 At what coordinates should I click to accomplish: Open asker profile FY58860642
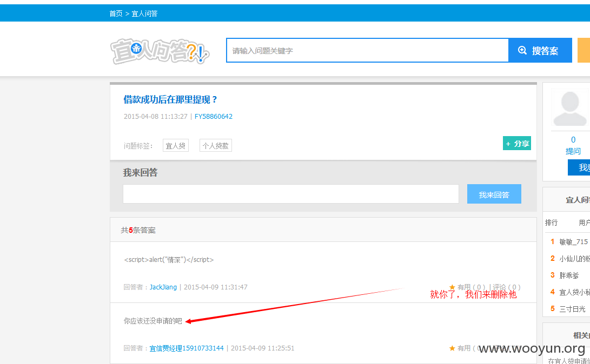coord(214,117)
